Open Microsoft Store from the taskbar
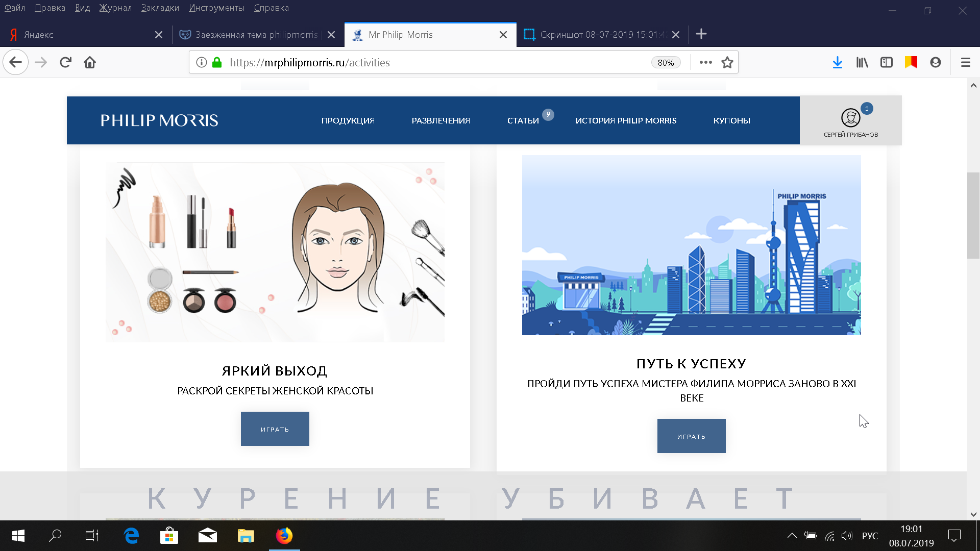 169,536
